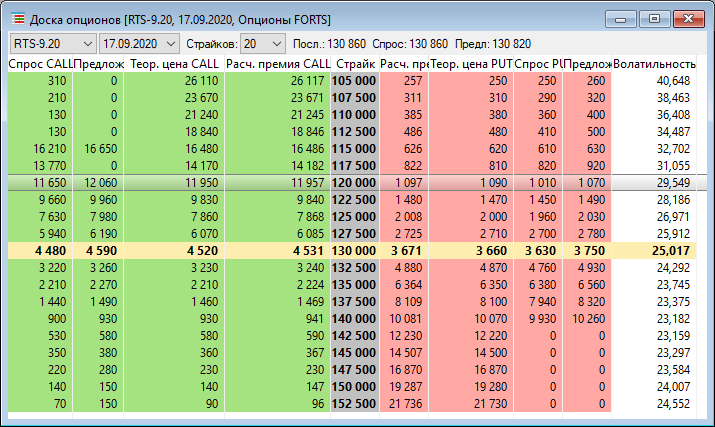Close the options board window
This screenshot has height=427, width=715.
(689, 19)
